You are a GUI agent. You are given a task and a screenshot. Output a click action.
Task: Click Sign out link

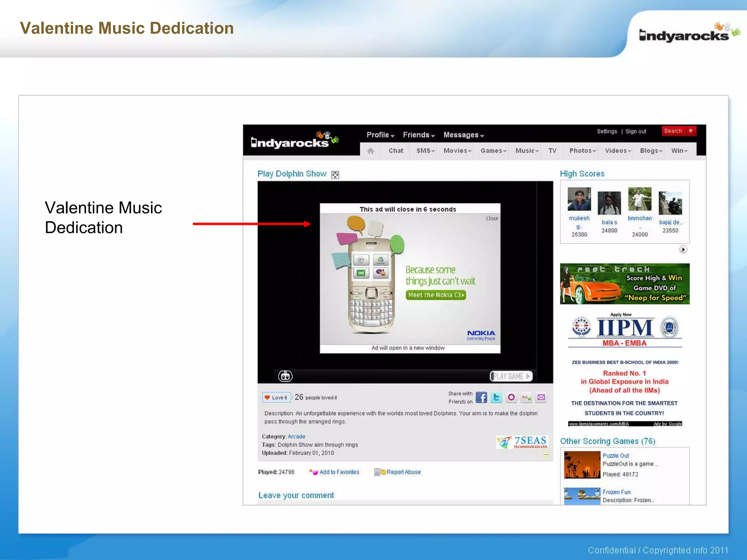pyautogui.click(x=635, y=131)
